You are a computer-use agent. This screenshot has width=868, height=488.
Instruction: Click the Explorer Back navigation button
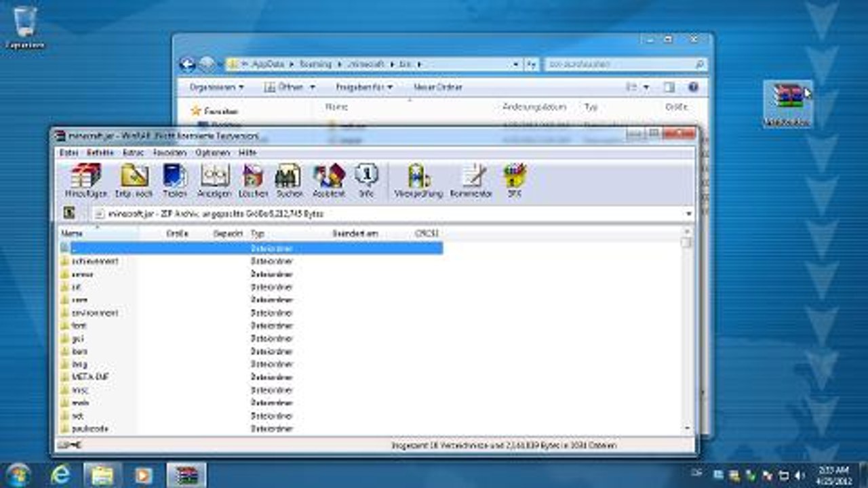click(188, 64)
